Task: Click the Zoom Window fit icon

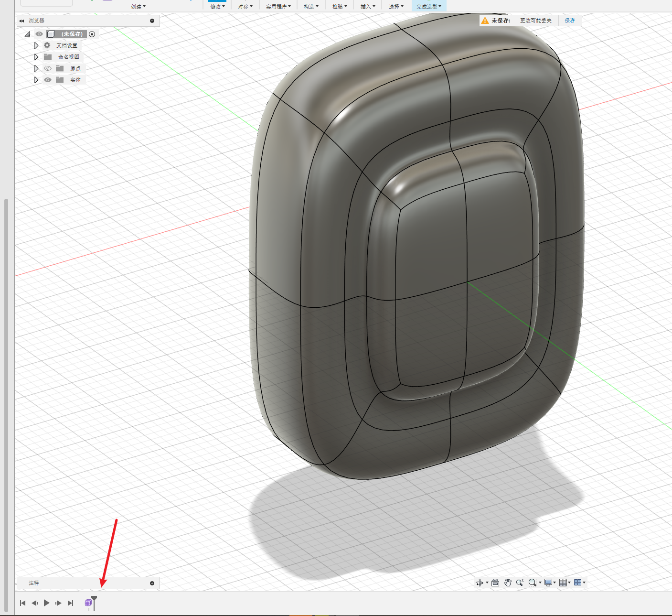Action: tap(533, 583)
